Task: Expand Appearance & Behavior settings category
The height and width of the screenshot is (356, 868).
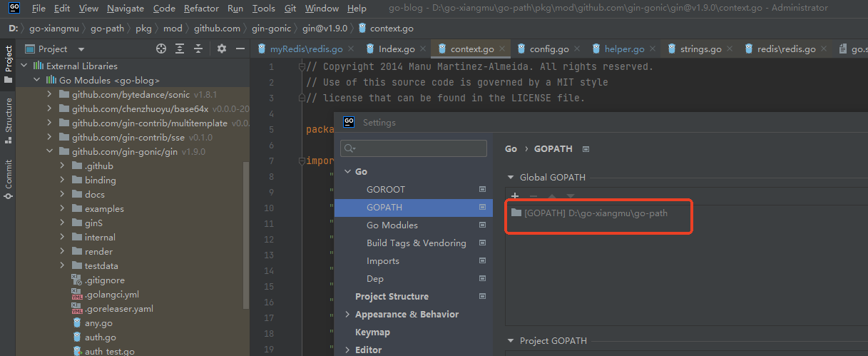Action: pos(347,315)
